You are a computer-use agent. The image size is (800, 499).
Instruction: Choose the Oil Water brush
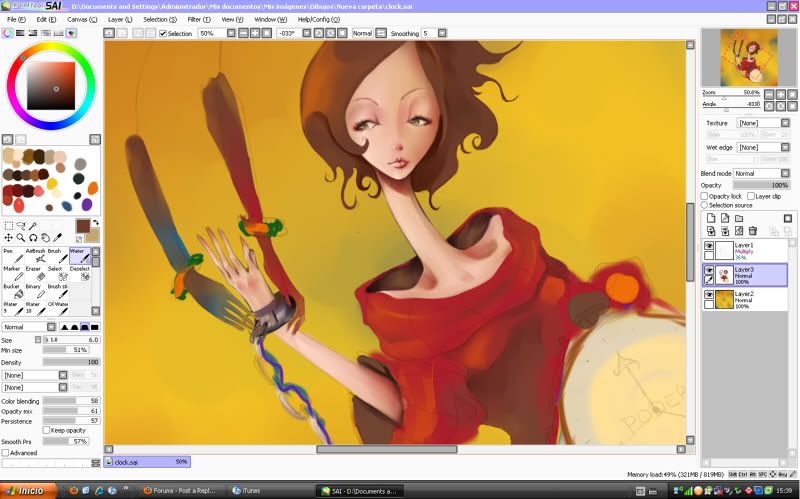point(57,308)
